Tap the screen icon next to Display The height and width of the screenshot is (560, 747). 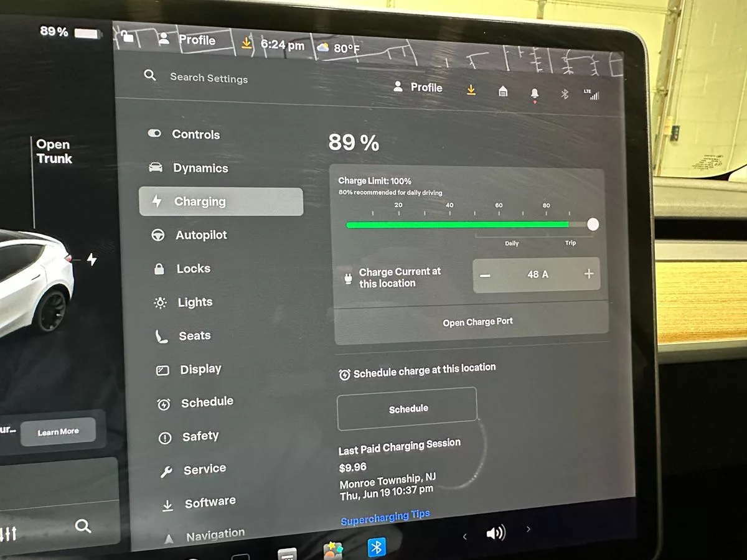point(162,371)
